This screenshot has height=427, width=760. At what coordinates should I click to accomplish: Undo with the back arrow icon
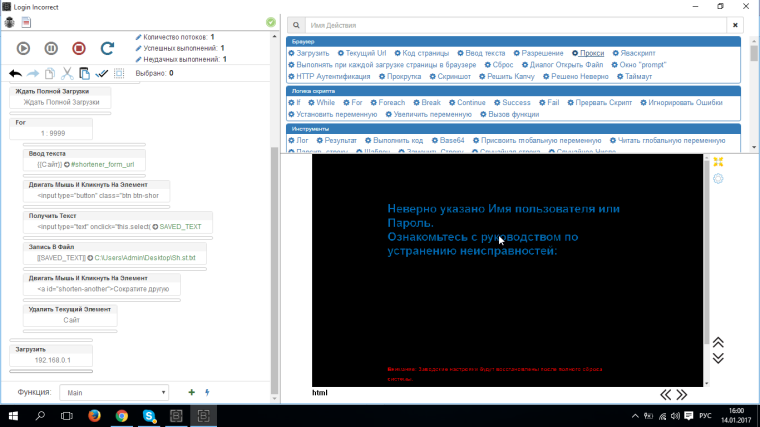click(x=16, y=74)
